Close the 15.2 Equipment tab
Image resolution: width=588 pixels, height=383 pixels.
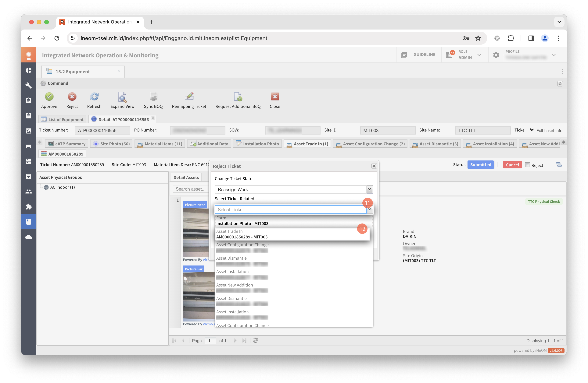click(x=119, y=71)
